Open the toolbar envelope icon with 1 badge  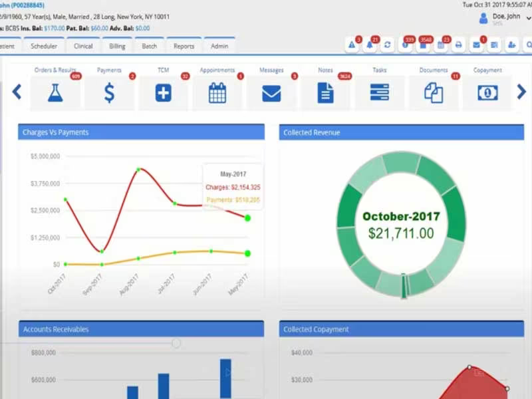476,45
